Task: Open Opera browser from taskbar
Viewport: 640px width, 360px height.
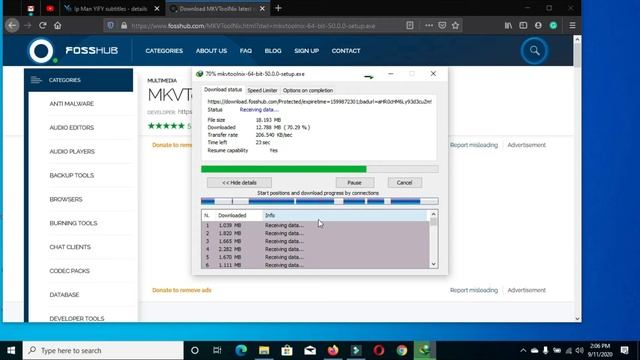Action: (379, 350)
